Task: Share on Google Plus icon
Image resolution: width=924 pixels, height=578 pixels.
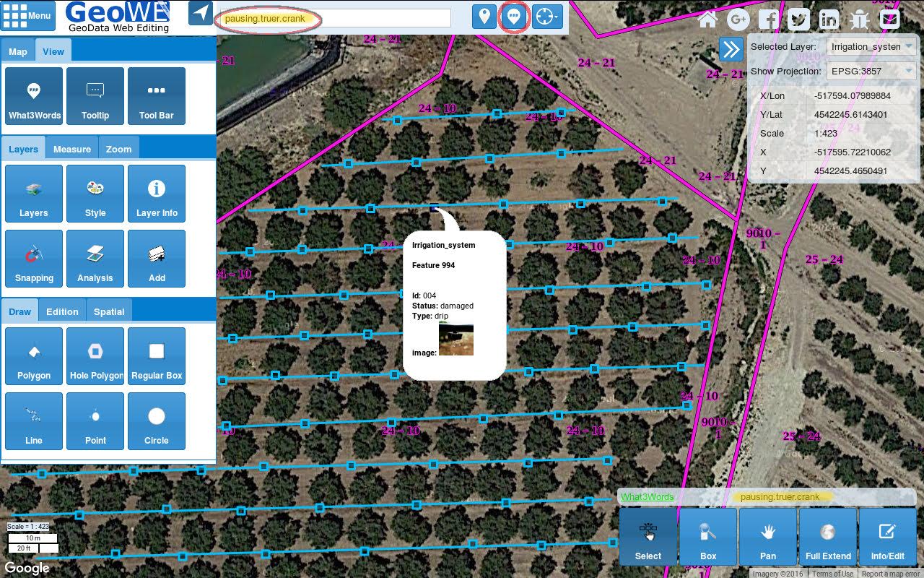Action: click(x=738, y=19)
